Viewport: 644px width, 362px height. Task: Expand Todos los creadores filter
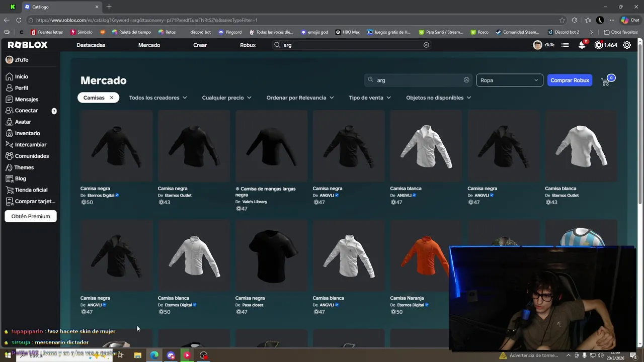(158, 98)
